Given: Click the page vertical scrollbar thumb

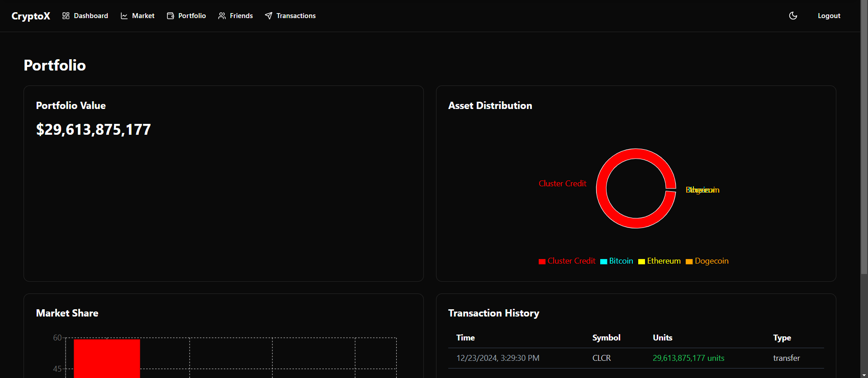Looking at the screenshot, I should [864, 136].
